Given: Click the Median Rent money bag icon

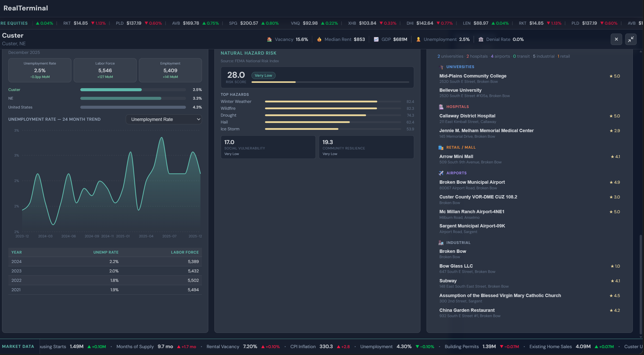Looking at the screenshot, I should 319,39.
